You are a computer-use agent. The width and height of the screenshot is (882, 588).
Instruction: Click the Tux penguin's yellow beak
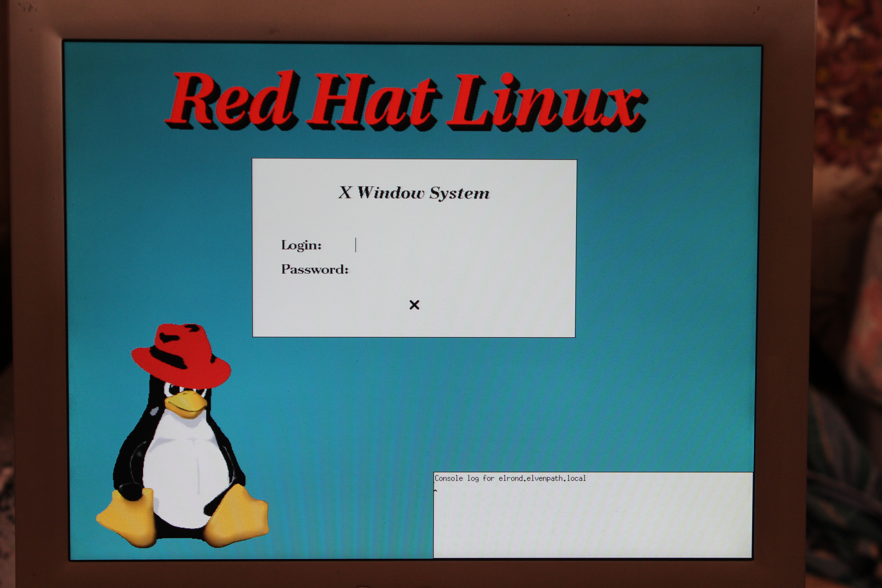[x=186, y=404]
